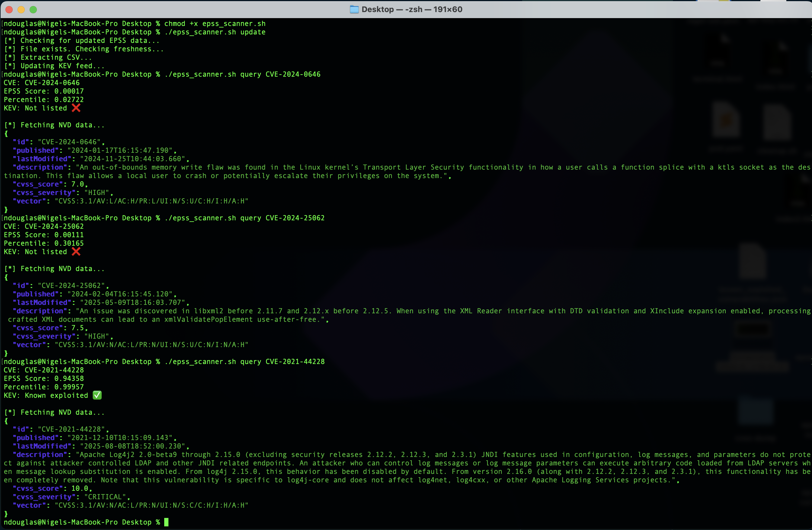
Task: Click the red X after CVE-2024-0646 KEV
Action: click(76, 108)
